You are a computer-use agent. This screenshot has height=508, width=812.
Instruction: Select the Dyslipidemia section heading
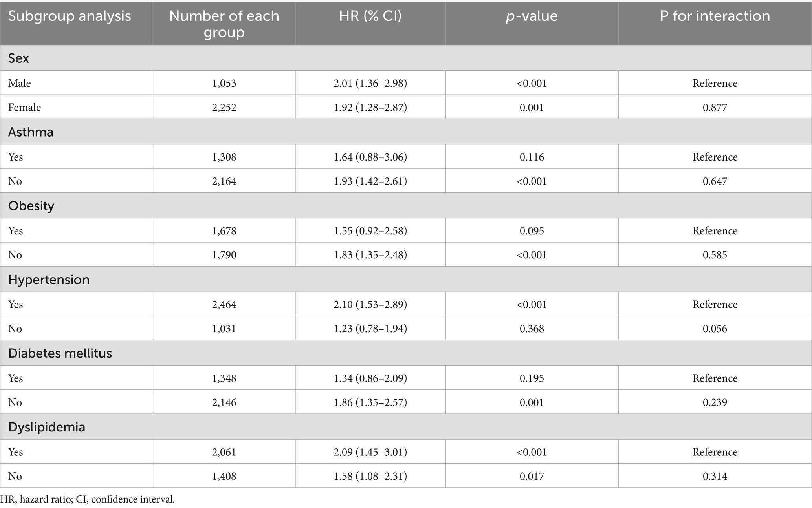[x=46, y=427]
